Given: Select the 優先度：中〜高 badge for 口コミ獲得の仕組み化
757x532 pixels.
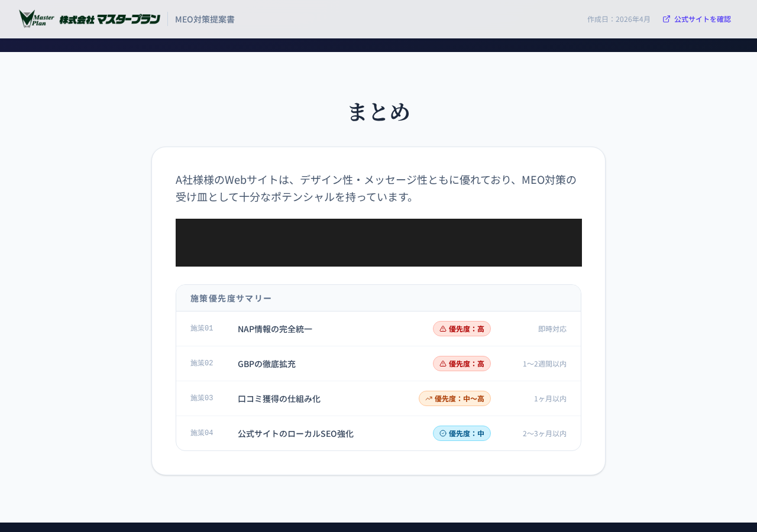Looking at the screenshot, I should tap(455, 398).
